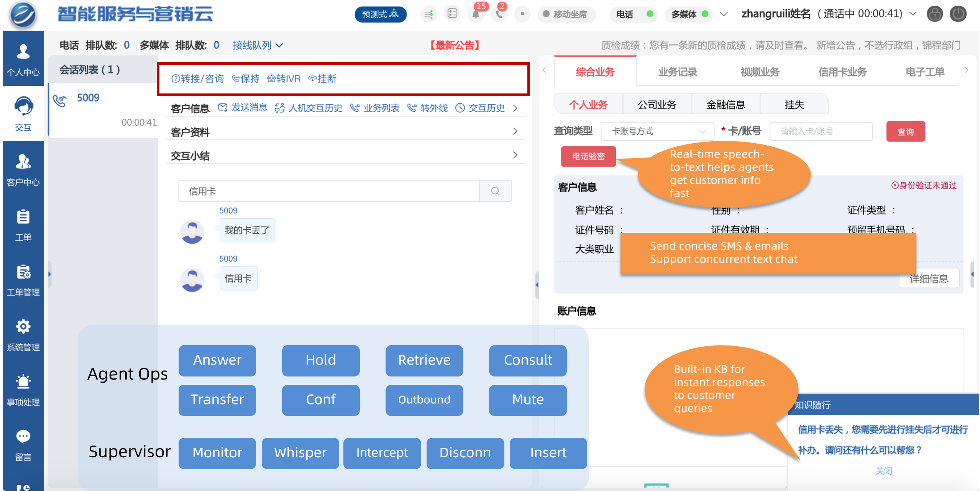Click the 转外线 phone action

tap(427, 108)
